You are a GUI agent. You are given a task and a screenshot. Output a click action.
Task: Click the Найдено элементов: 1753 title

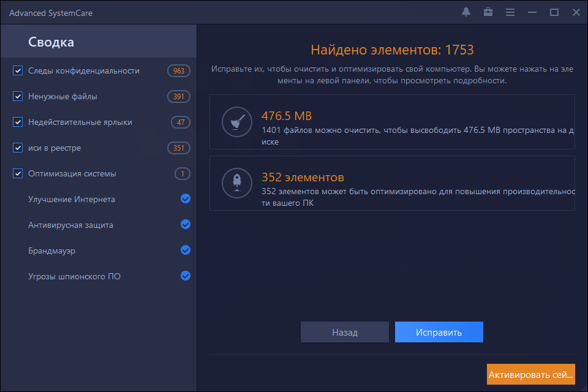[x=392, y=50]
